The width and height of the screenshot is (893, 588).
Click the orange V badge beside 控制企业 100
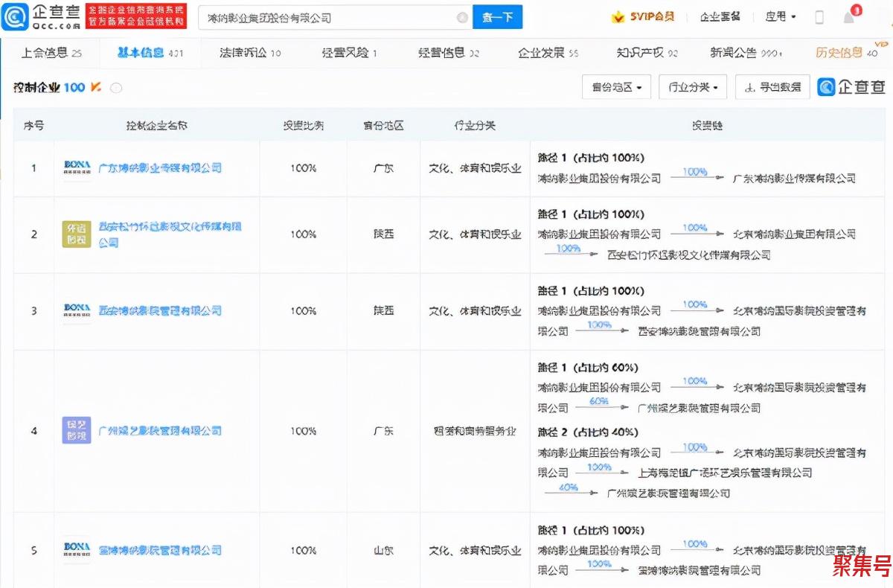tap(95, 87)
